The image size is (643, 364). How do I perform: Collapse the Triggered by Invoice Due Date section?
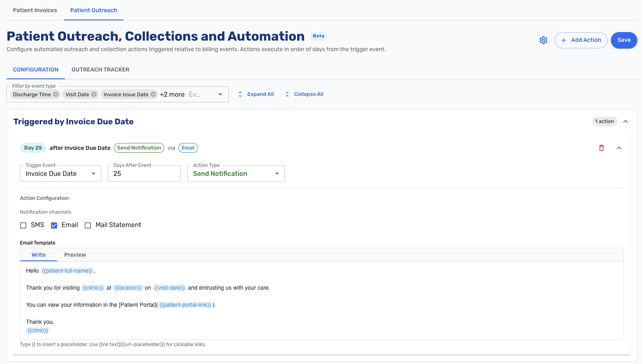[x=626, y=121]
